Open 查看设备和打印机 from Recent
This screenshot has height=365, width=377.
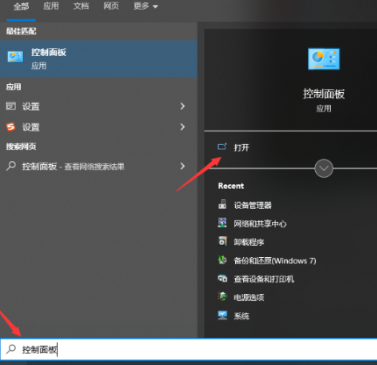[264, 279]
